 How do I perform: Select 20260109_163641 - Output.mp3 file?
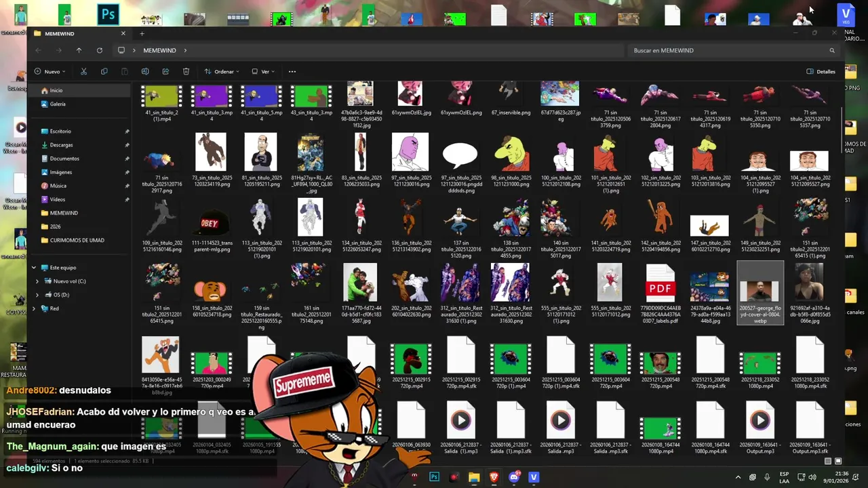[x=759, y=428]
